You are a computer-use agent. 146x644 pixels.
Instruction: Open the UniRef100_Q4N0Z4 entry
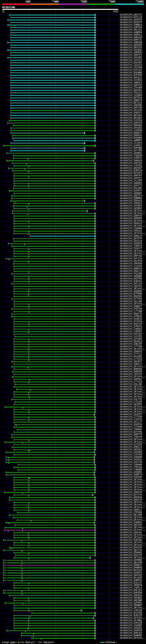tap(131, 161)
